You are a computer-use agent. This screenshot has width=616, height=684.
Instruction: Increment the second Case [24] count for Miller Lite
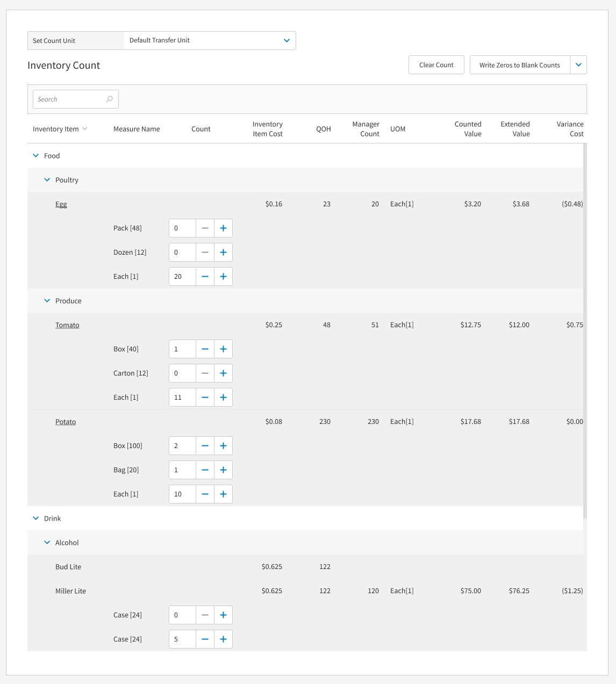(223, 639)
